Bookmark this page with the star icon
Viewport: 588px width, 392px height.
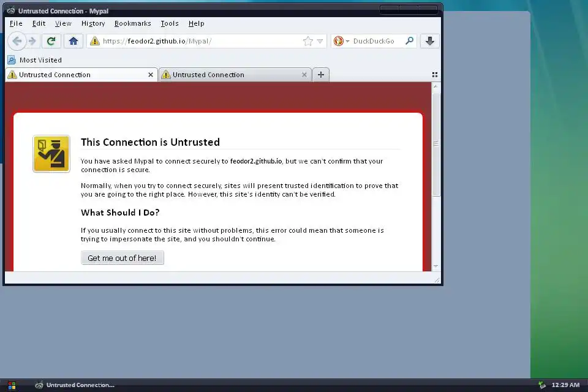[308, 41]
